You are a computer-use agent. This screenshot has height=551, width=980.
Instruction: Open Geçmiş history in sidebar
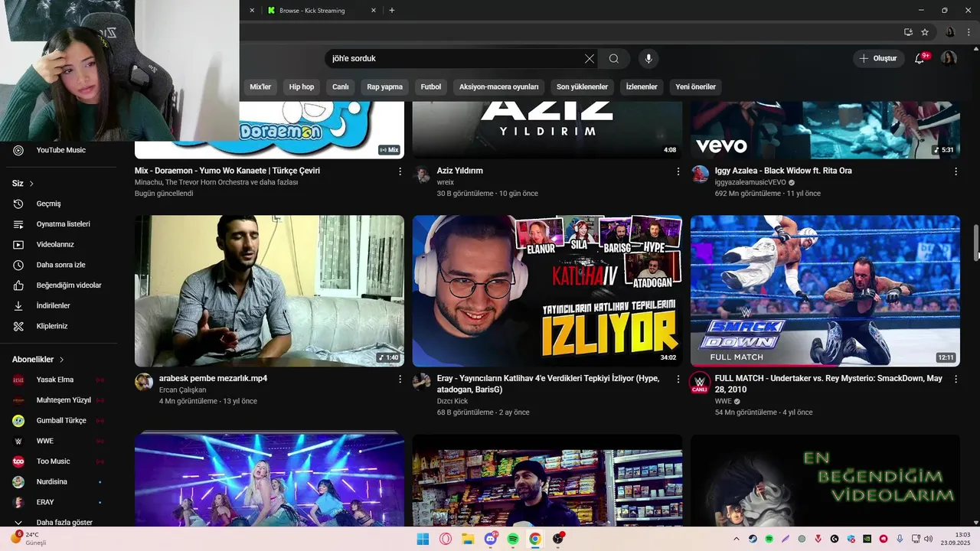[x=60, y=204]
